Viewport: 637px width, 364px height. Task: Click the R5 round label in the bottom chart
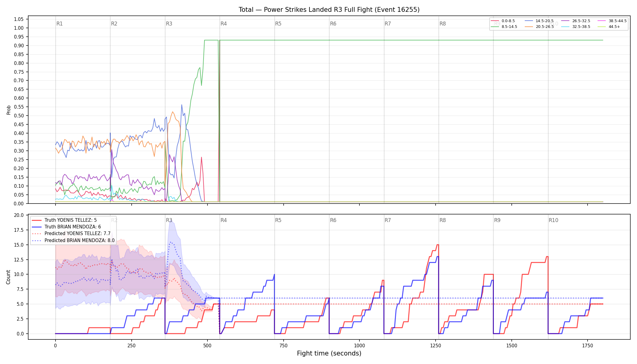[278, 220]
